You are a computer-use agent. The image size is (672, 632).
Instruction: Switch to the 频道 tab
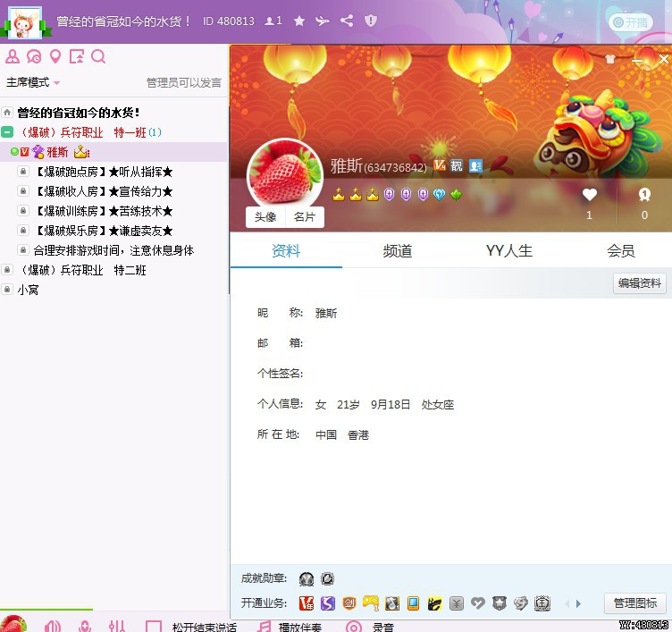pos(398,251)
